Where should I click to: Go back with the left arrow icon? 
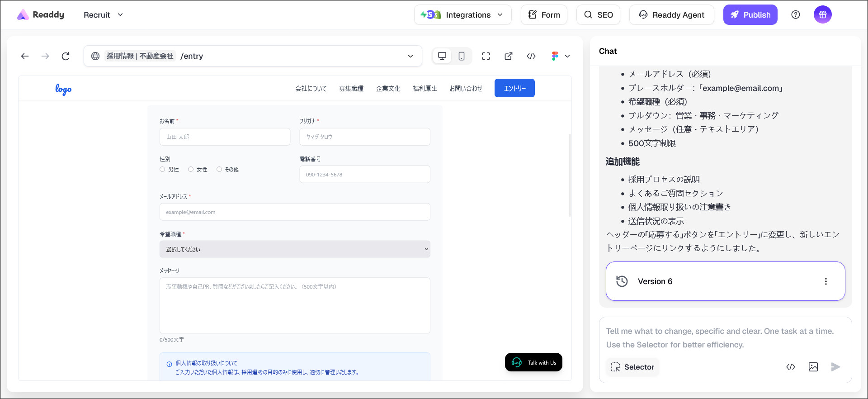(x=25, y=56)
